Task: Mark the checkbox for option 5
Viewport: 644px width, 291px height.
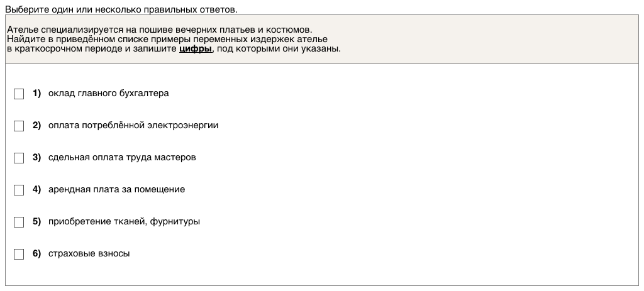Action: pyautogui.click(x=19, y=222)
